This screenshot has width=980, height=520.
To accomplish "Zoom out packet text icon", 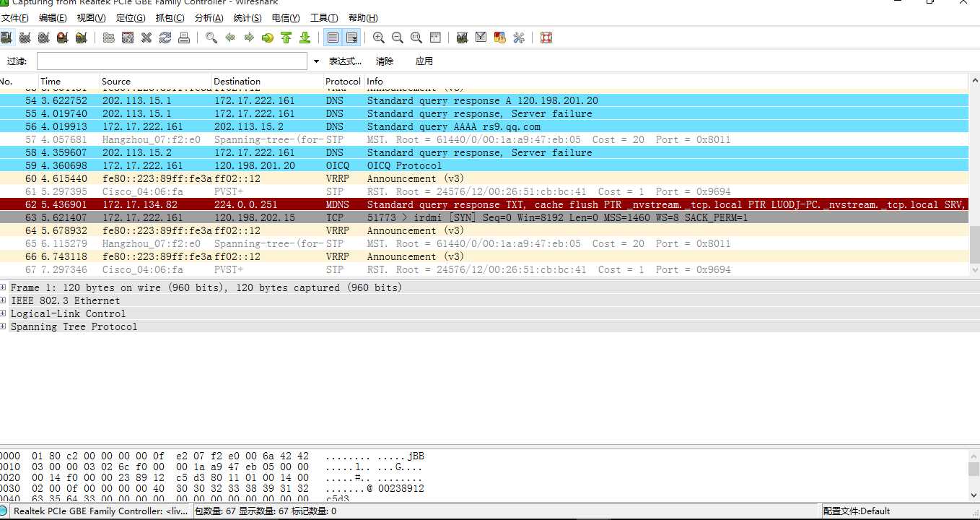I will [398, 38].
